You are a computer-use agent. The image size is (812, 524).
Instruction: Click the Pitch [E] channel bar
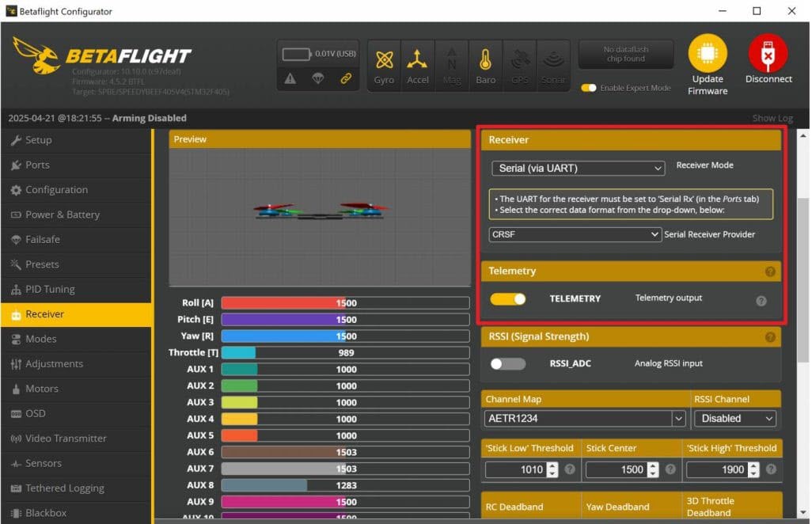(345, 320)
